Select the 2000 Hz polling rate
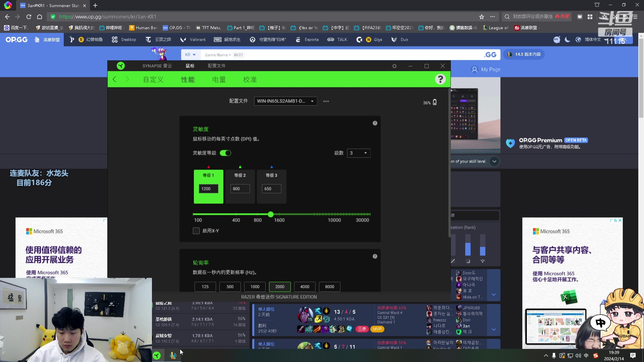The height and width of the screenshot is (362, 644). click(x=280, y=287)
